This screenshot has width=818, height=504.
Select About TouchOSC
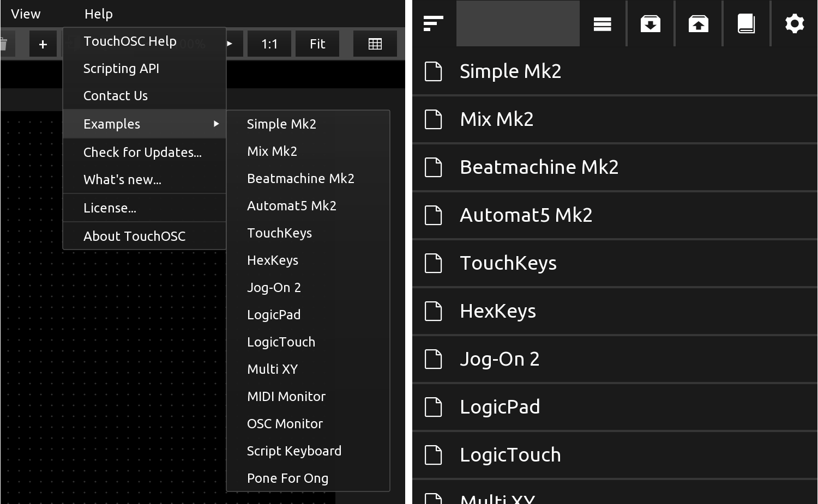pyautogui.click(x=145, y=236)
